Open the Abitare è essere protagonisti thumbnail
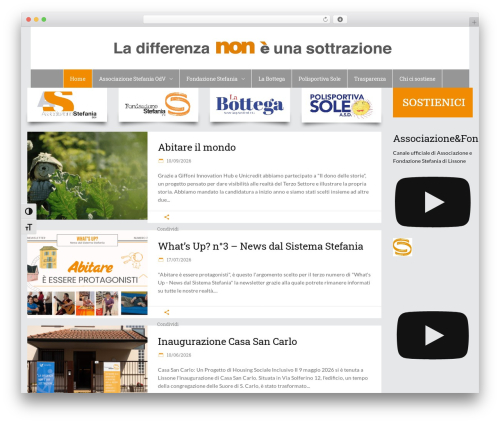Image resolution: width=500 pixels, height=423 pixels. tap(87, 274)
